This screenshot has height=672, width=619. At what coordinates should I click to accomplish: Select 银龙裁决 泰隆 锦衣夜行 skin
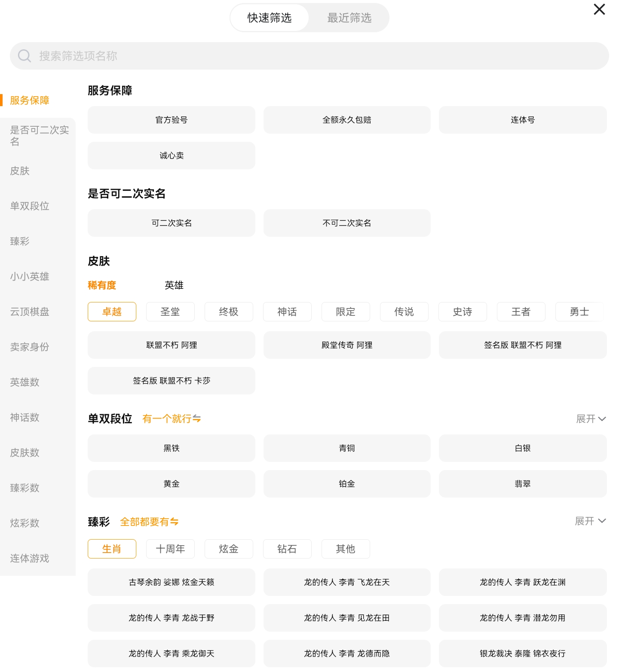point(522,654)
